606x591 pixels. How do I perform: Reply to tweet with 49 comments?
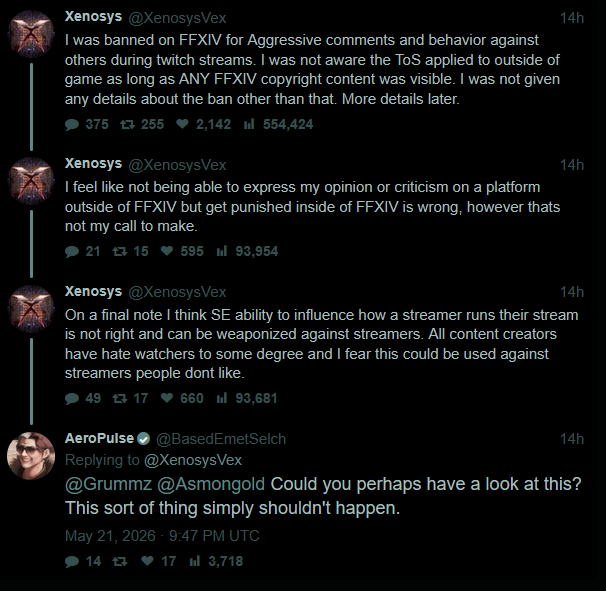pyautogui.click(x=72, y=399)
